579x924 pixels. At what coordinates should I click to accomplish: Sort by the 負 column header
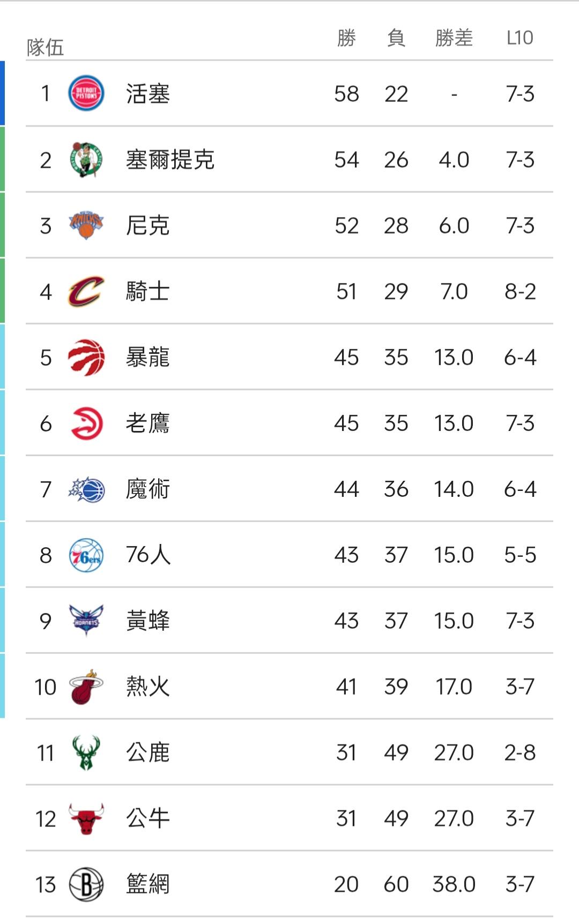point(396,38)
